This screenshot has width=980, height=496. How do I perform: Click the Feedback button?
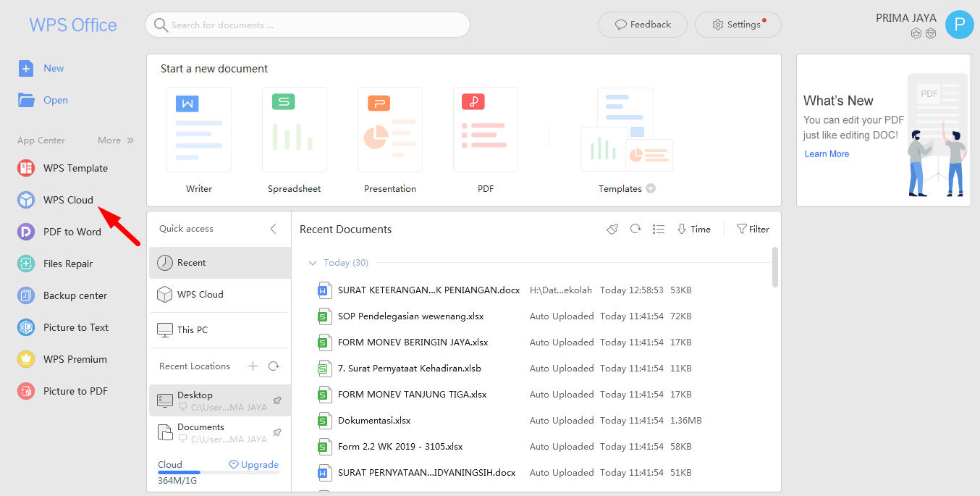click(x=643, y=25)
